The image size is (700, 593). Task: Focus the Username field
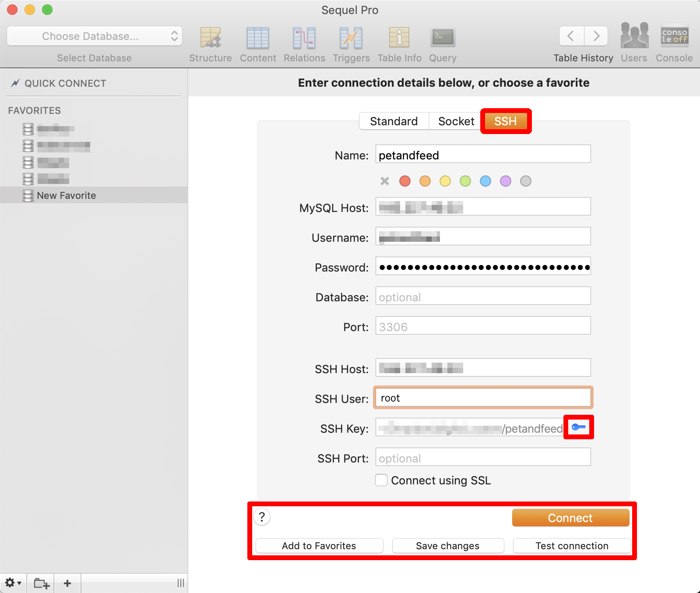483,236
